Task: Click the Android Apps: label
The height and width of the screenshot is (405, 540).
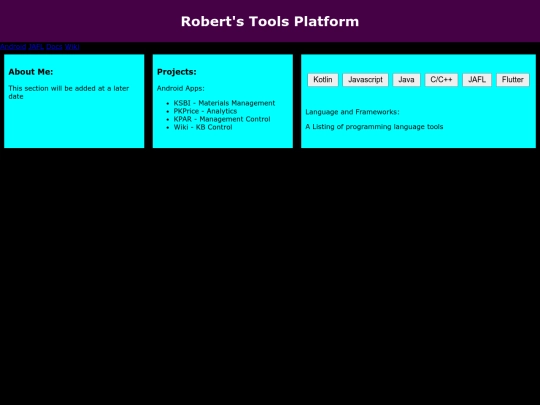Action: point(180,89)
